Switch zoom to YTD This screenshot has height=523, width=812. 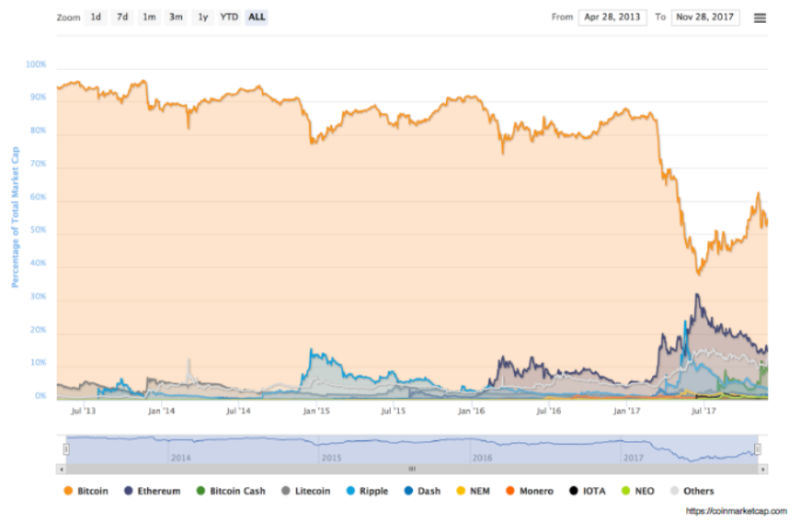pos(229,17)
